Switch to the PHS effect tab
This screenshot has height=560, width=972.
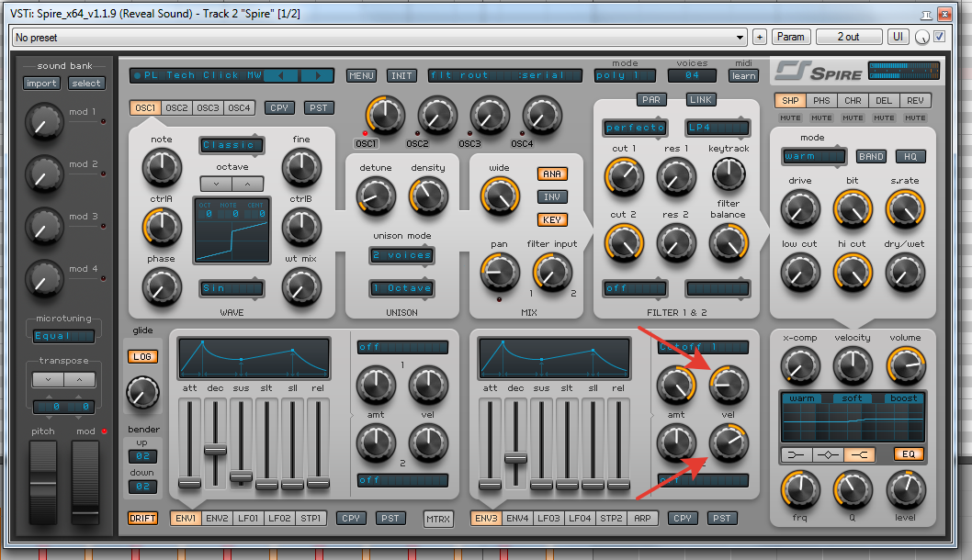tap(821, 100)
